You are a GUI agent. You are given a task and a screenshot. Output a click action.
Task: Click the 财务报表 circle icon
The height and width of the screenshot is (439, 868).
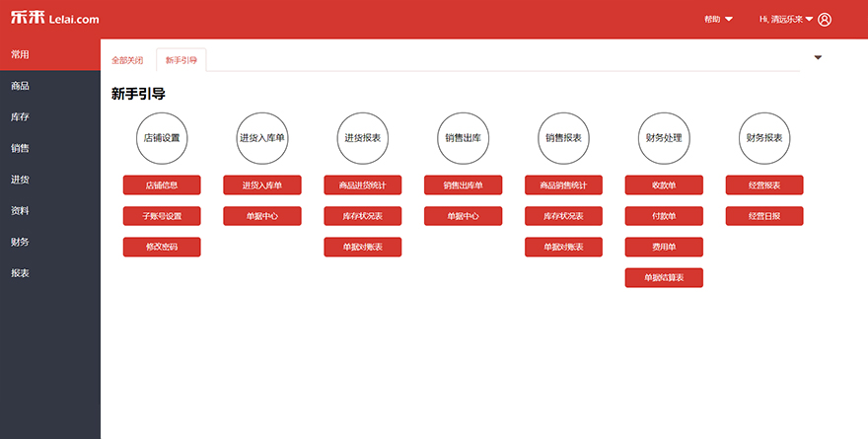[764, 138]
